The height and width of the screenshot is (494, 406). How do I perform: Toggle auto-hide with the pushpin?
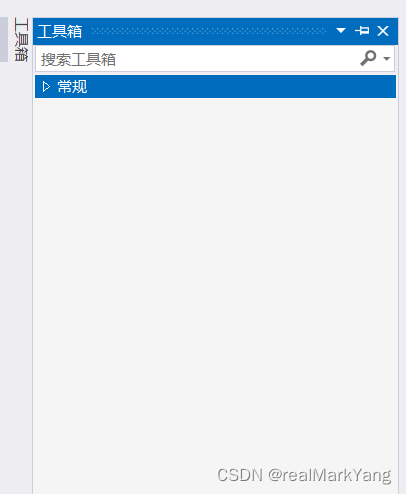(362, 31)
